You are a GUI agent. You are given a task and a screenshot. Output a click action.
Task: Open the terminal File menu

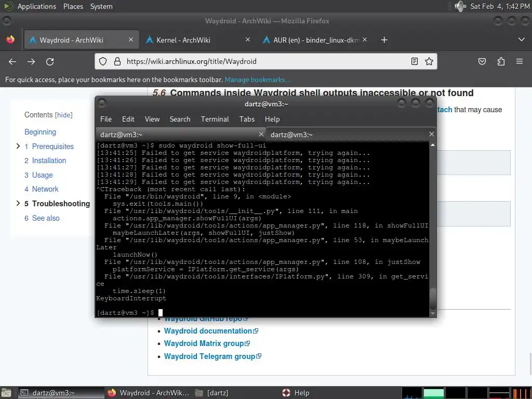tap(106, 119)
